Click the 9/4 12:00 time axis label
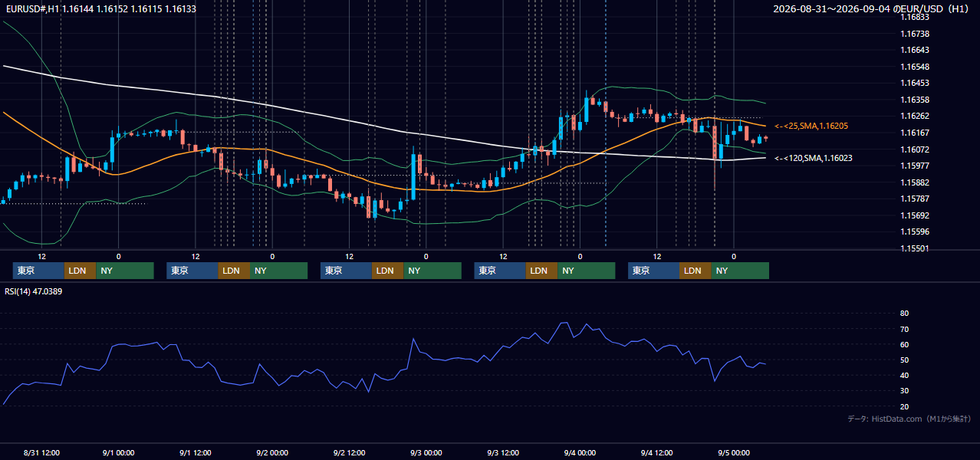This screenshot has width=980, height=460. (x=657, y=453)
